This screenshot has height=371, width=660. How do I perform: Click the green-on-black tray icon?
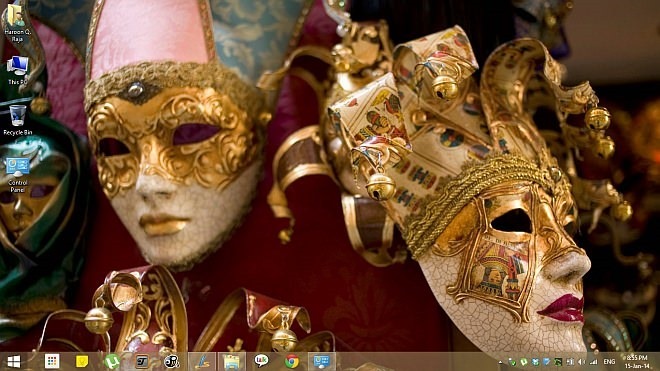click(x=558, y=362)
